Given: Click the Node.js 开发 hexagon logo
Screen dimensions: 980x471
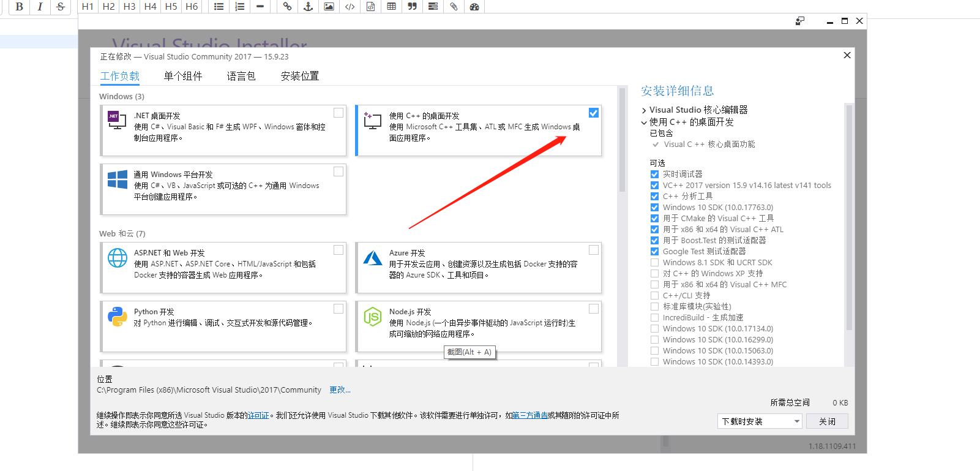Looking at the screenshot, I should click(x=373, y=317).
